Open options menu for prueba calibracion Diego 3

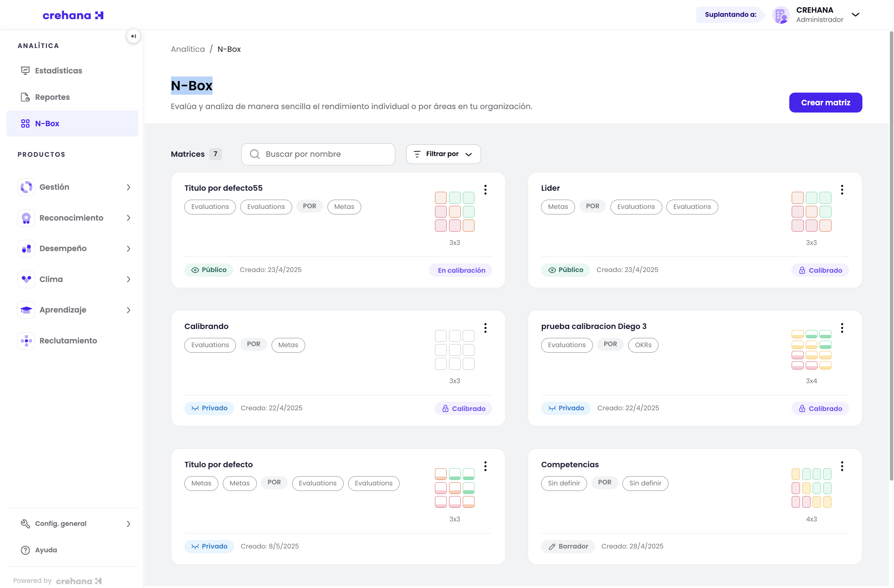[842, 328]
